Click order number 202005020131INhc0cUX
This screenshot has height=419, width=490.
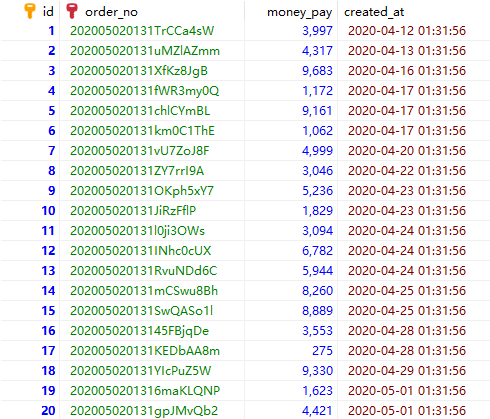pos(141,251)
